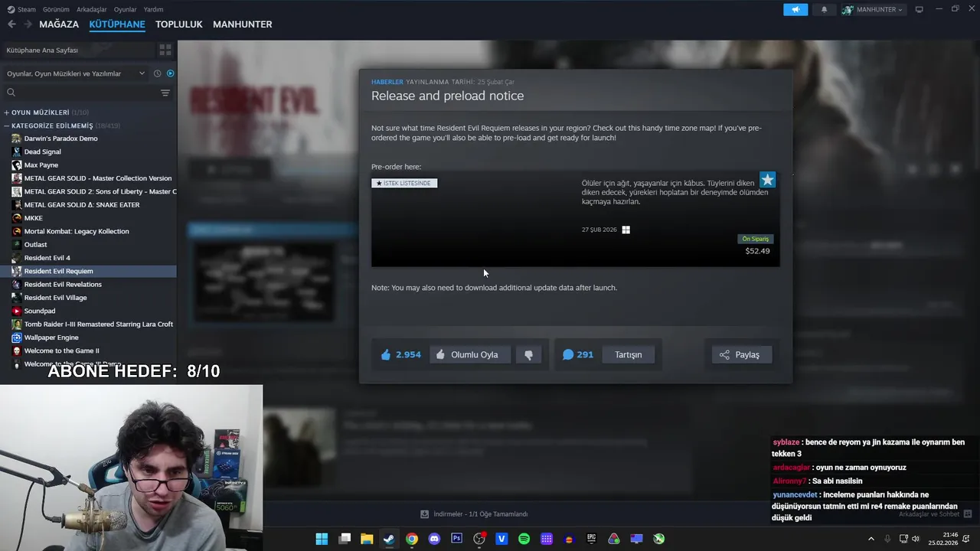980x551 pixels.
Task: Open the Görünüm menu
Action: point(56,9)
